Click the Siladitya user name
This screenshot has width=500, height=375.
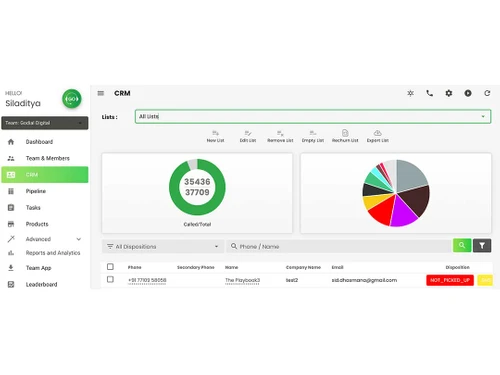pos(23,103)
